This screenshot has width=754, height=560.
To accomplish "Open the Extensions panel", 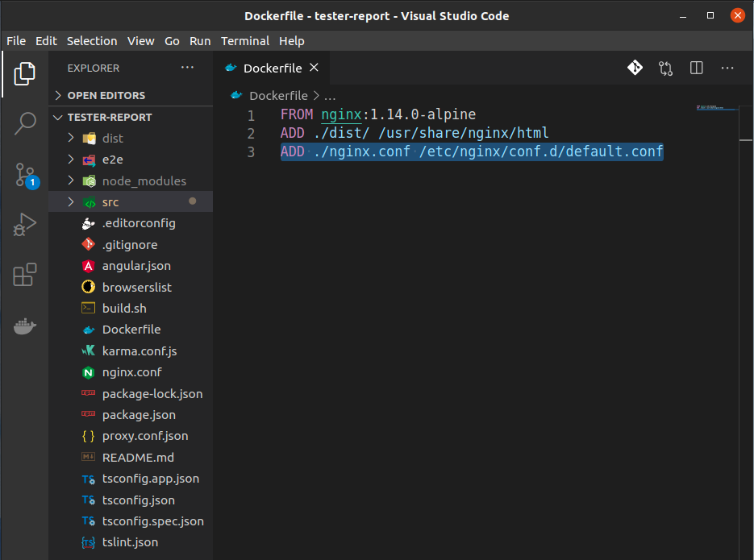I will 24,275.
